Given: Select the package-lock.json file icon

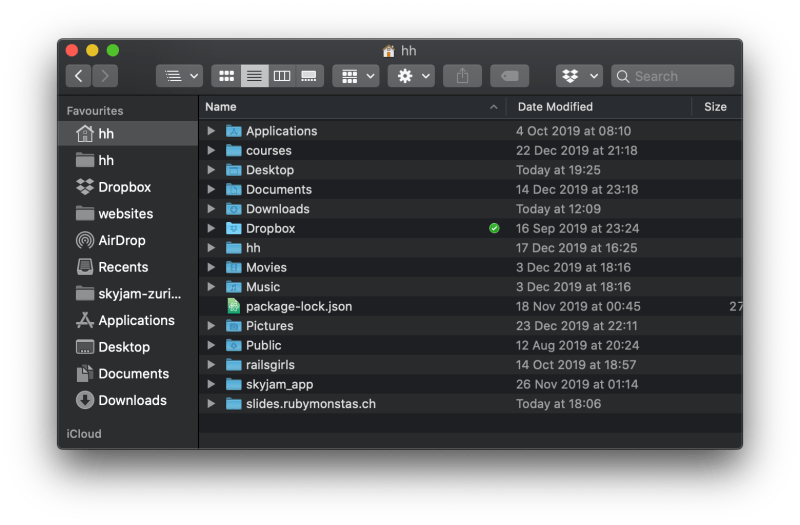Looking at the screenshot, I should (x=234, y=306).
